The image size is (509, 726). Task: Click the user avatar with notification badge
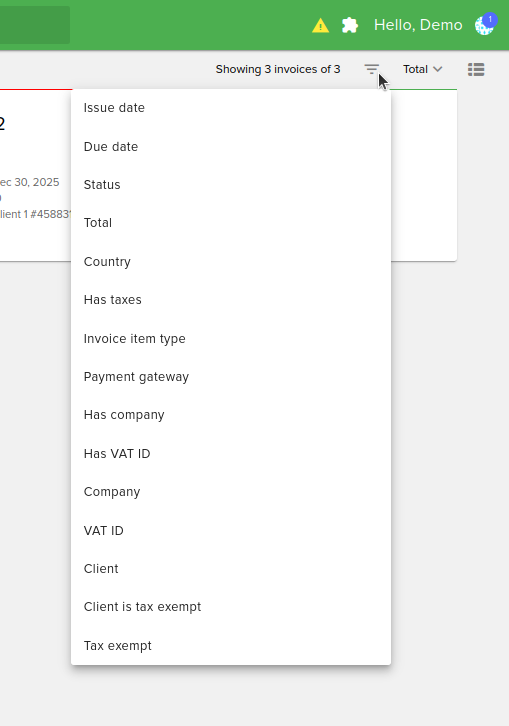pos(485,24)
